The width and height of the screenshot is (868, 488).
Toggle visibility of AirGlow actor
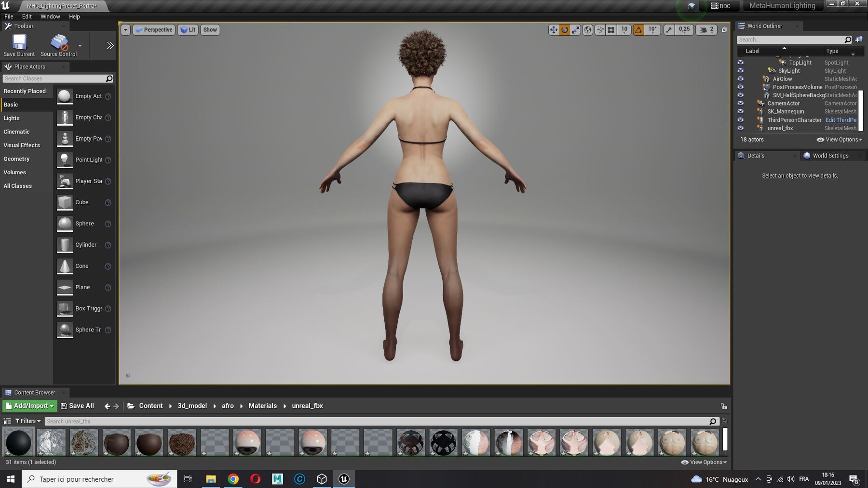pyautogui.click(x=740, y=79)
